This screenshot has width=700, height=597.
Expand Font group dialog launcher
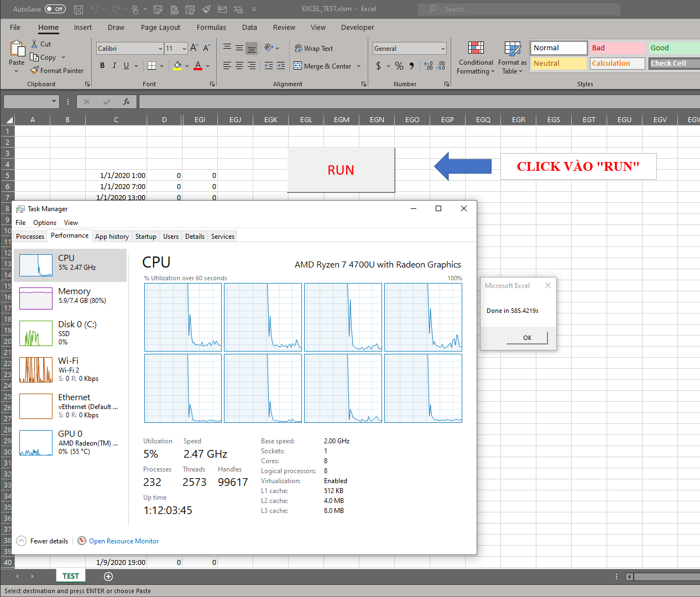click(212, 84)
